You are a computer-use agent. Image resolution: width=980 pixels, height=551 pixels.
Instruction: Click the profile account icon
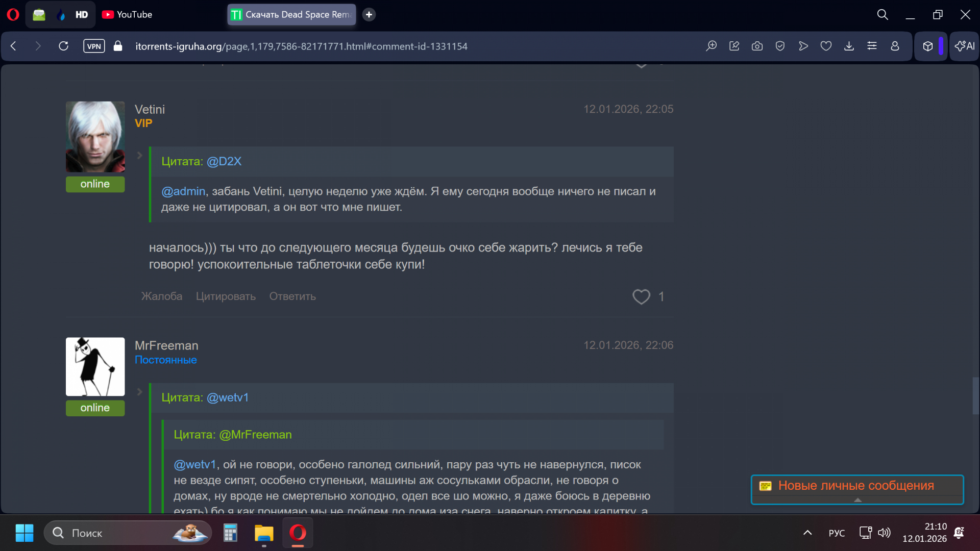pyautogui.click(x=895, y=46)
